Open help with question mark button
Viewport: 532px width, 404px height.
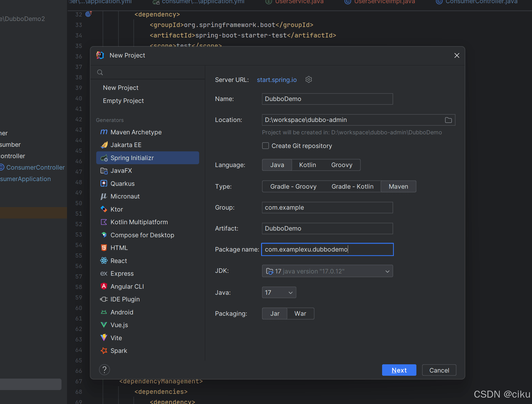click(x=104, y=370)
